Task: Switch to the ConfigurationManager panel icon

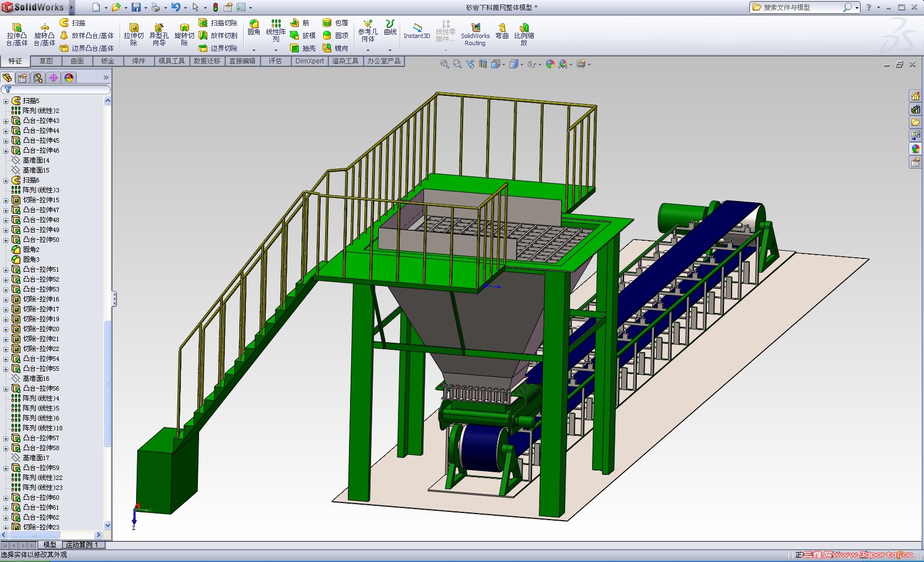Action: click(38, 78)
